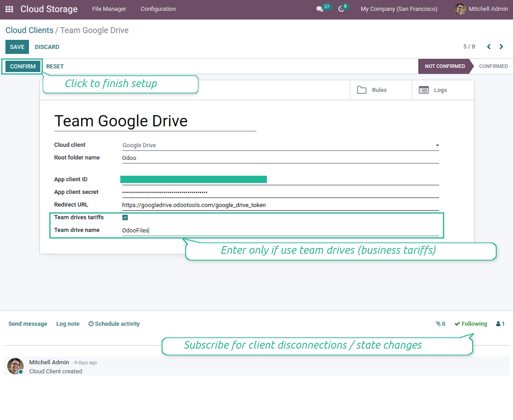Viewport: 513px width, 420px height.
Task: Edit the Team Google Drive name field
Action: tap(155, 121)
